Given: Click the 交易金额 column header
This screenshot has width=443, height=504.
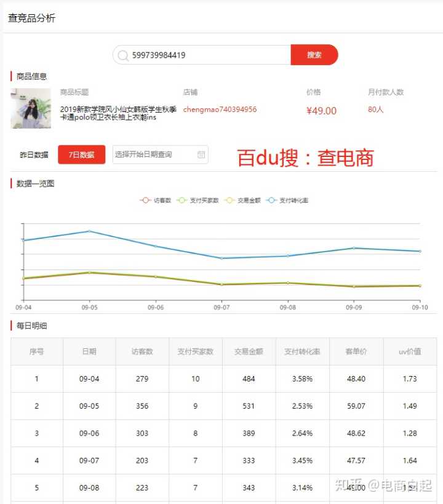Looking at the screenshot, I should [249, 351].
